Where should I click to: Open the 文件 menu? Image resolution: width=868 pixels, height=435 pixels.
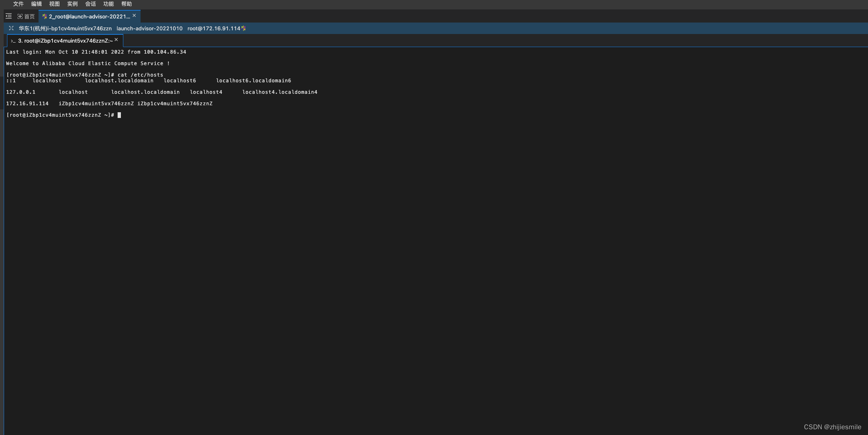coord(18,4)
